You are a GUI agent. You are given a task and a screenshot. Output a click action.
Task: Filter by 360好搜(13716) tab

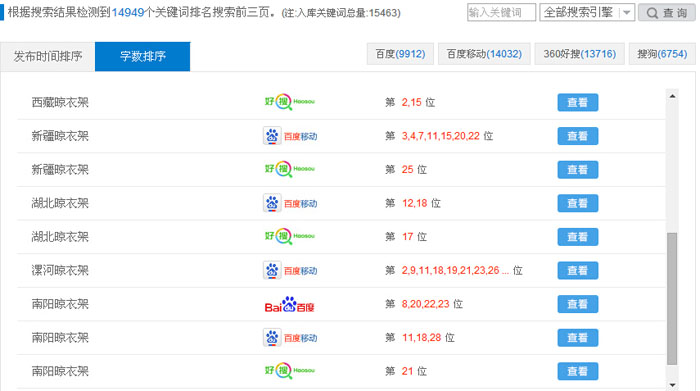[x=579, y=54]
